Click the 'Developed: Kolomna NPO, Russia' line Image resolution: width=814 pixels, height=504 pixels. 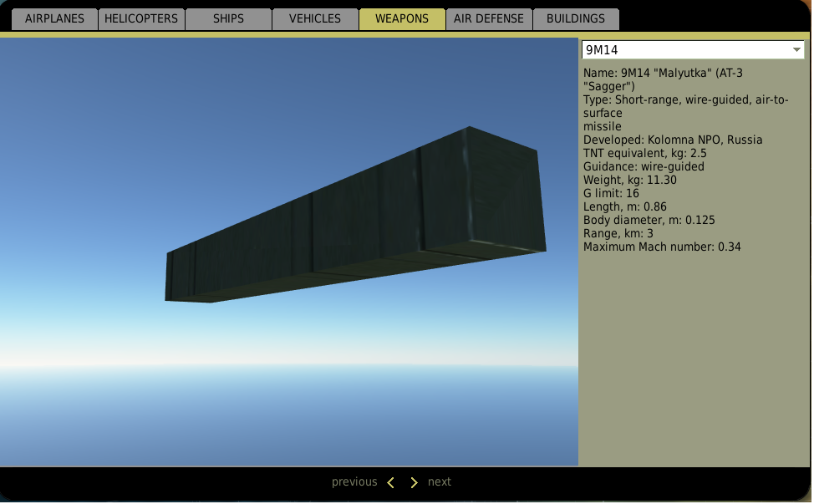tap(673, 140)
